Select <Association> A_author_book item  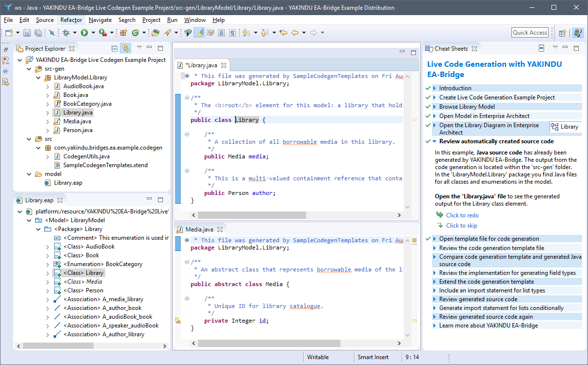102,308
